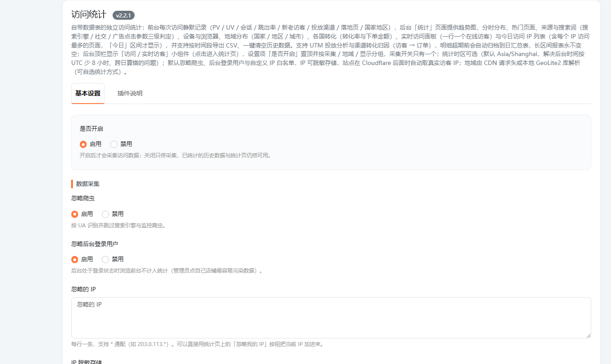The image size is (611, 364).
Task: Click the 访问统计 page title
Action: pos(89,14)
